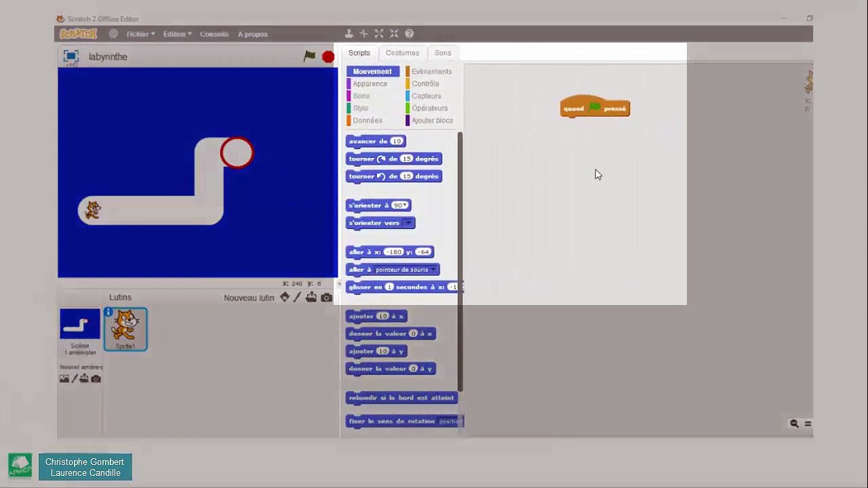Zoom out the scripts area

794,424
